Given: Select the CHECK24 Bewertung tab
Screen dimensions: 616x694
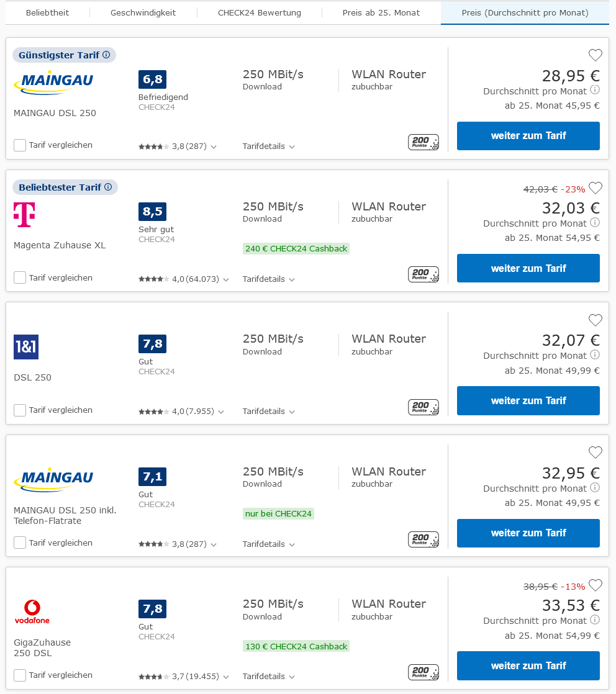Looking at the screenshot, I should click(x=259, y=12).
